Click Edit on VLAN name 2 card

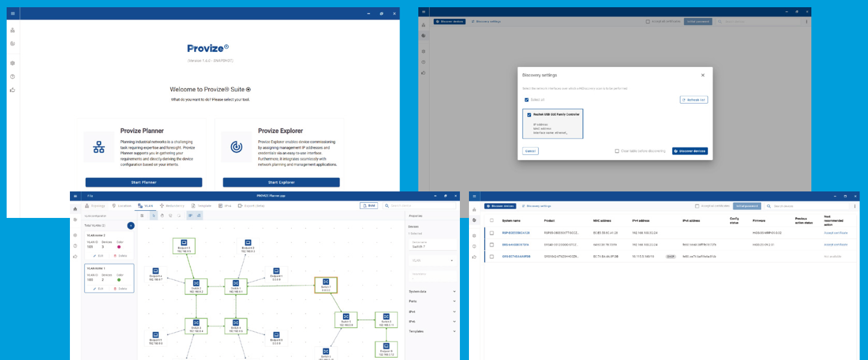[x=98, y=256]
